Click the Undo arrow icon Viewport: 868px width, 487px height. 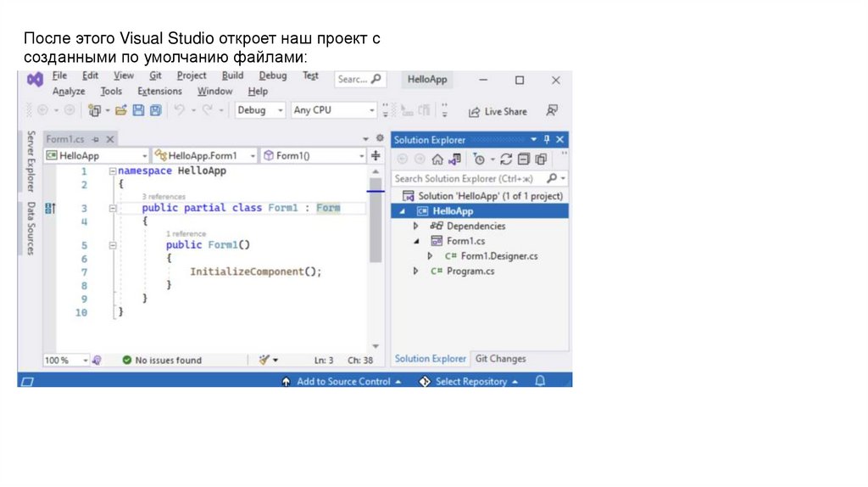coord(179,110)
